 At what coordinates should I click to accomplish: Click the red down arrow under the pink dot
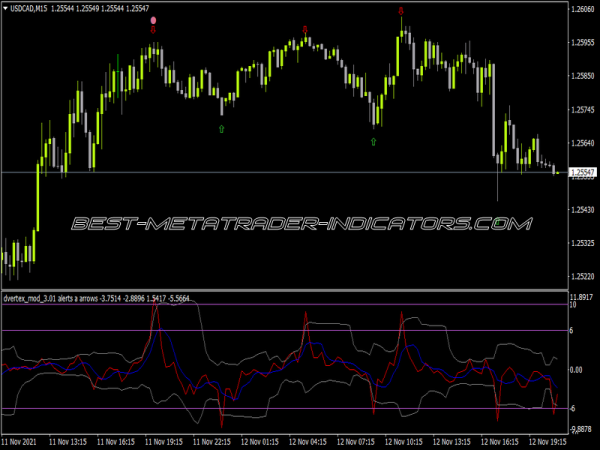[x=153, y=30]
